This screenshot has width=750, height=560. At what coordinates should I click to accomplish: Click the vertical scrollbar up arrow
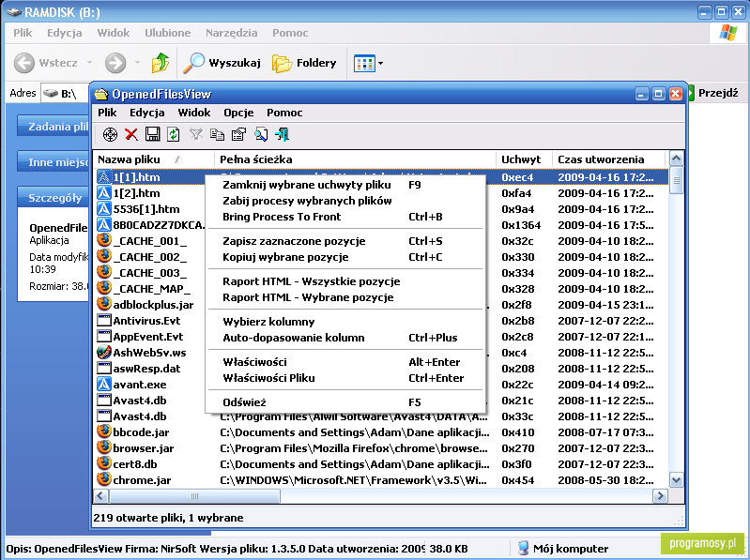[x=677, y=159]
